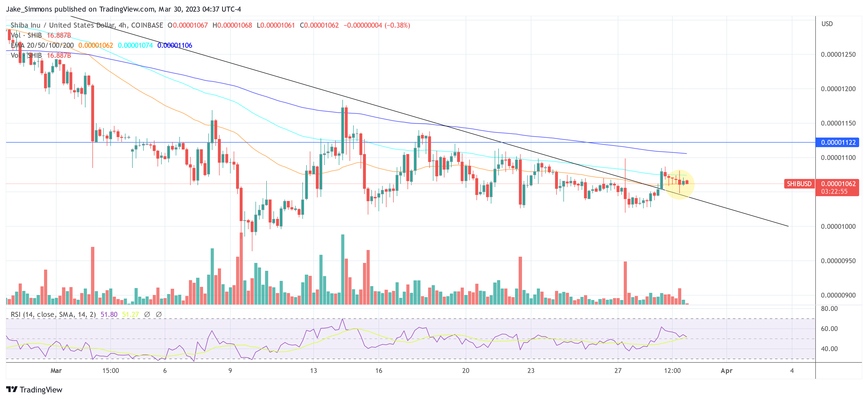Click the RSI 80.00 axis label
The width and height of the screenshot is (868, 400).
point(829,309)
